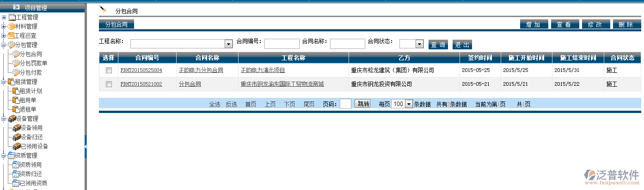The image size is (644, 190).
Task: Open 分包付款 in the tree
Action: click(x=31, y=72)
